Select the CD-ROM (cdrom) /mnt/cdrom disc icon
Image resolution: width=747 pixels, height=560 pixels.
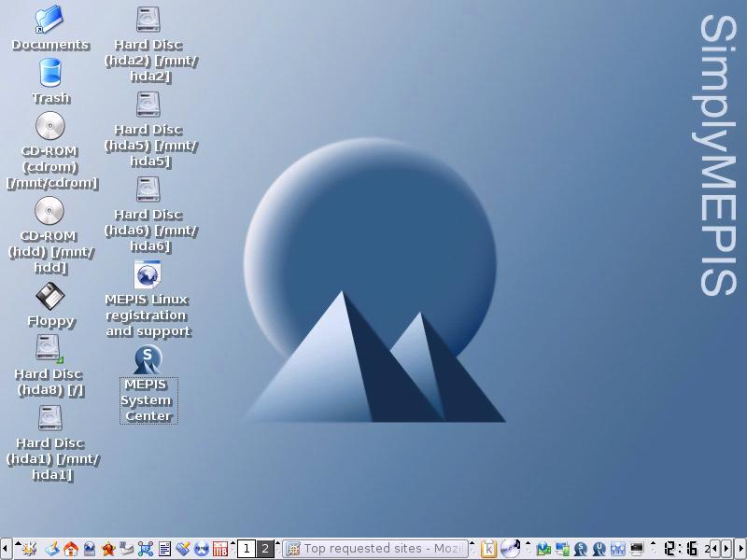point(50,126)
